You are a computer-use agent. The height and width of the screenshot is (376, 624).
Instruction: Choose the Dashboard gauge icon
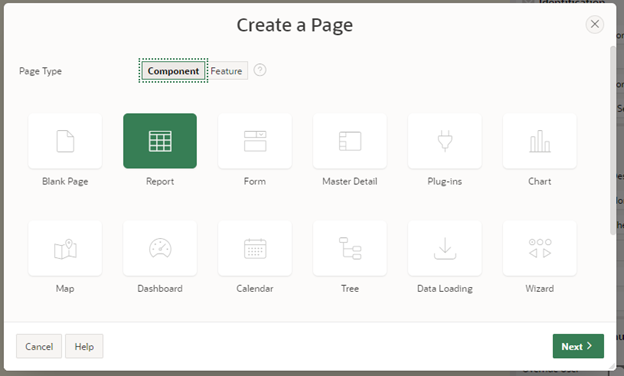[x=160, y=249]
